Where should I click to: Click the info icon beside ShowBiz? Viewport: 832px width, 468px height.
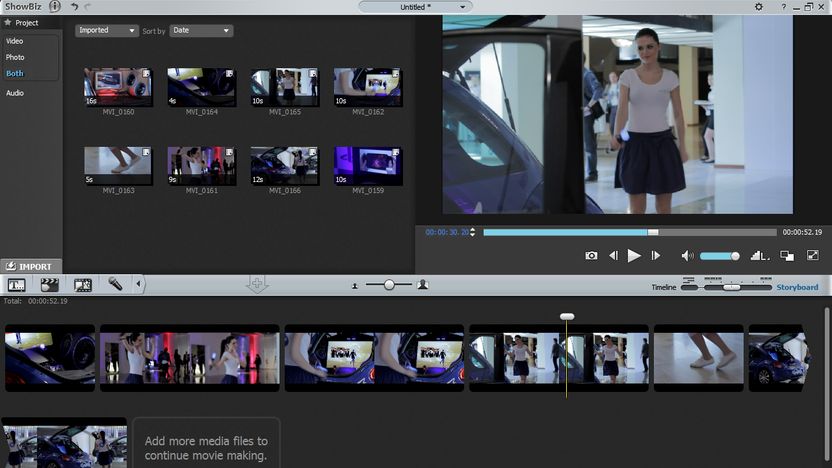pyautogui.click(x=55, y=6)
